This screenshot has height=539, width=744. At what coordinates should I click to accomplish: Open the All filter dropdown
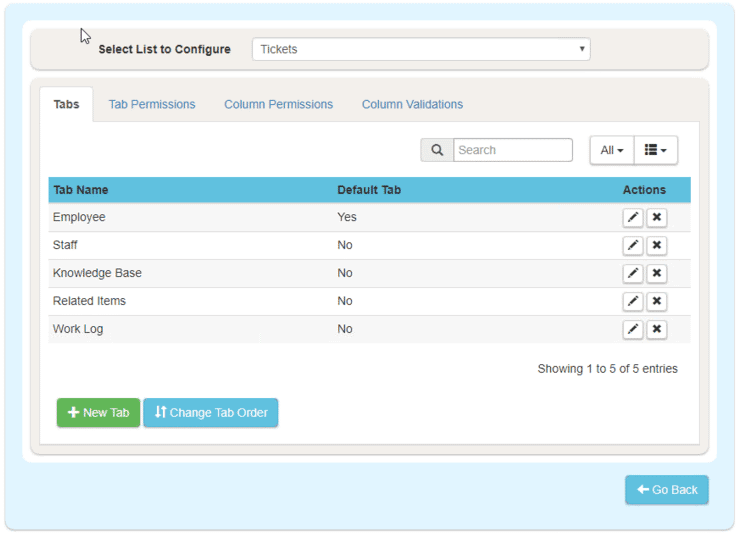click(x=612, y=150)
